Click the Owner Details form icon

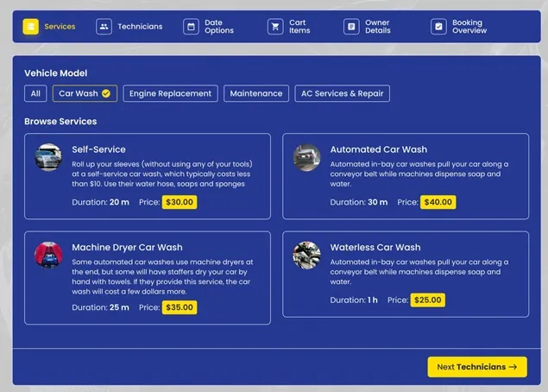351,27
